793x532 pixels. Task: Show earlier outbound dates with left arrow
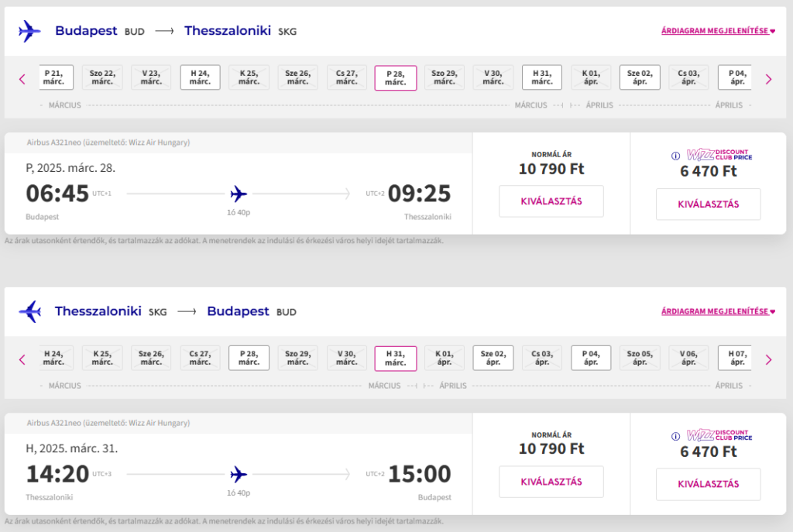[22, 79]
